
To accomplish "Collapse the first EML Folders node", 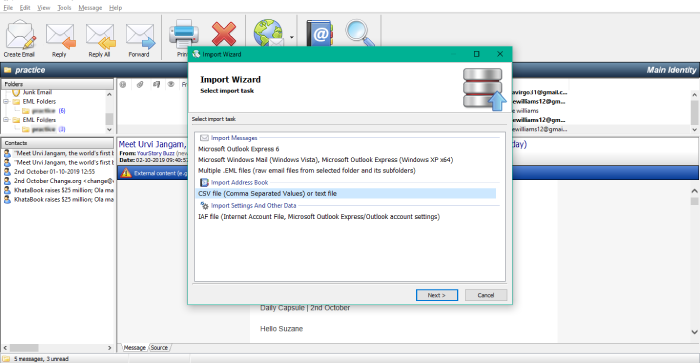I will [x=6, y=102].
